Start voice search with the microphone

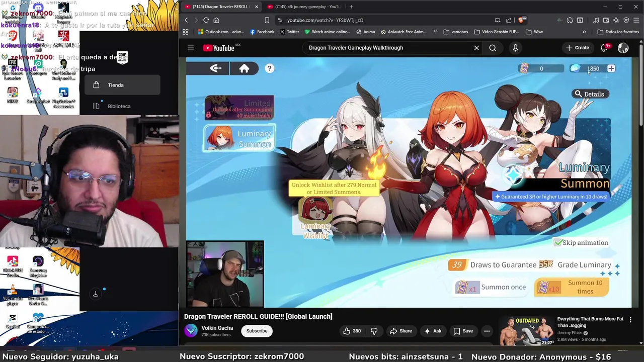pos(515,48)
